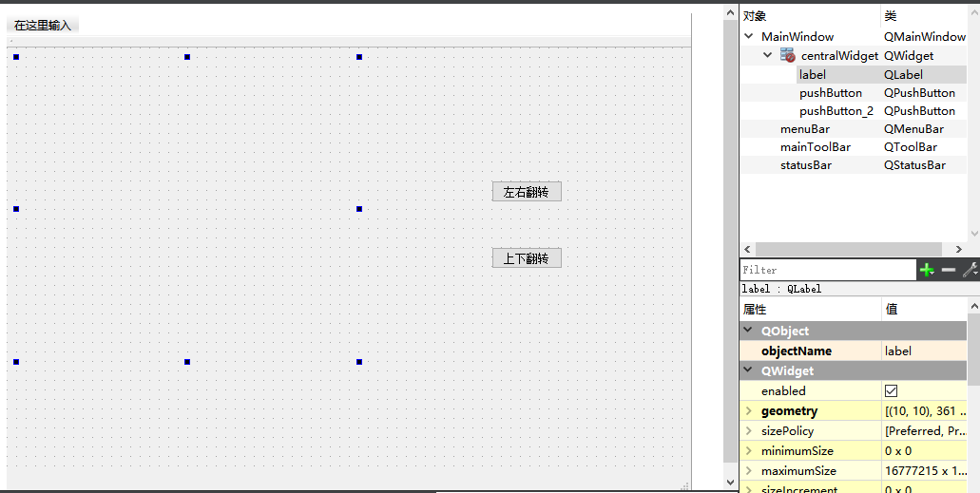Select the 上下翻转 button on the form
Viewport: 980px width, 493px height.
pyautogui.click(x=527, y=258)
